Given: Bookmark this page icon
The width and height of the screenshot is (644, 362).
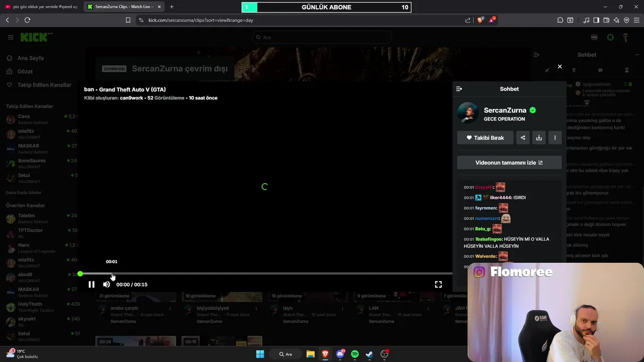Looking at the screenshot, I should 128,20.
